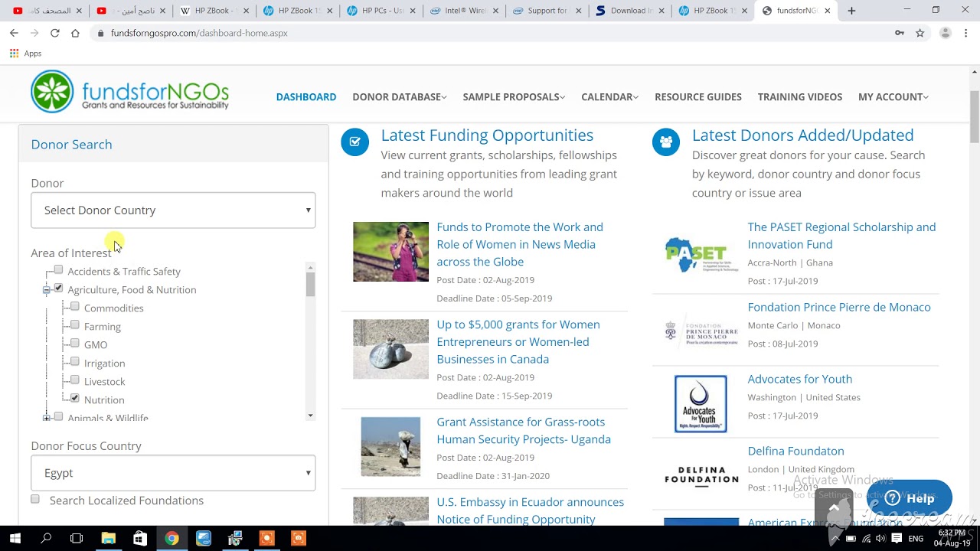This screenshot has width=980, height=551.
Task: Switch to the HP PCs browser tab
Action: pyautogui.click(x=381, y=11)
